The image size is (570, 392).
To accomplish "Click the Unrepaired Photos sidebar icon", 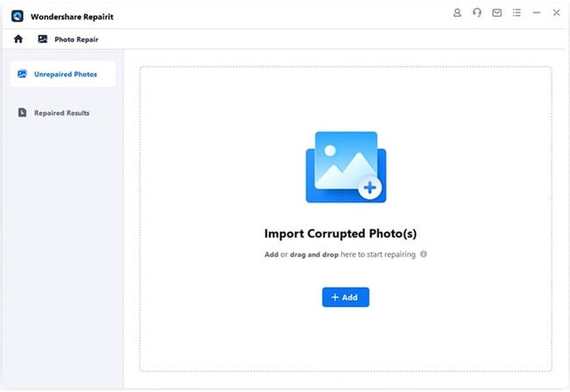I will 22,74.
